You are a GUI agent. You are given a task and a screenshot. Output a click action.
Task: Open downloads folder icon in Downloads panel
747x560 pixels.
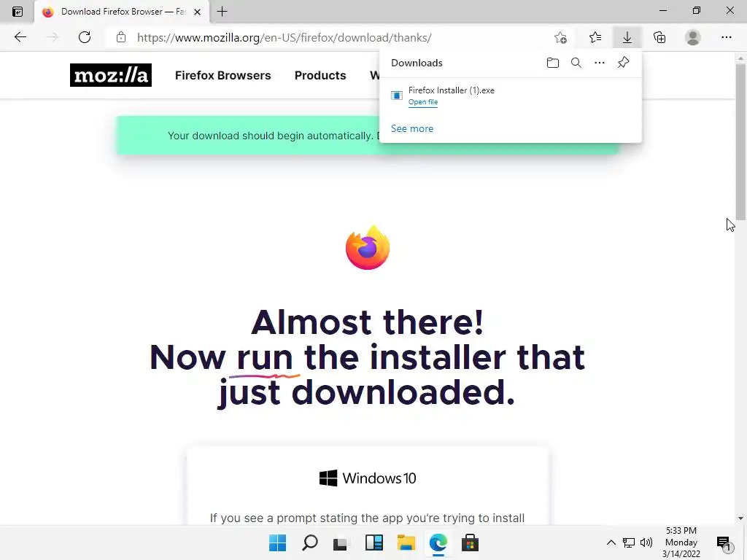click(x=553, y=63)
